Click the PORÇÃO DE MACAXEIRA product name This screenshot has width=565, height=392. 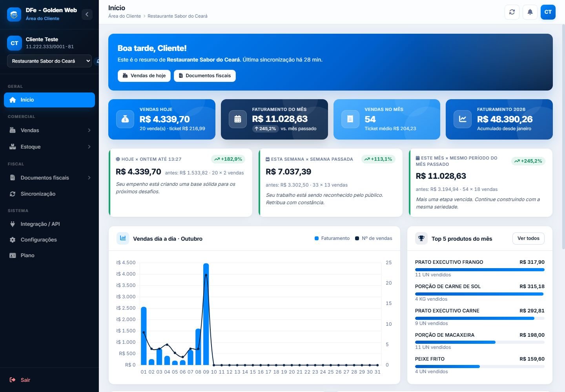tap(445, 335)
